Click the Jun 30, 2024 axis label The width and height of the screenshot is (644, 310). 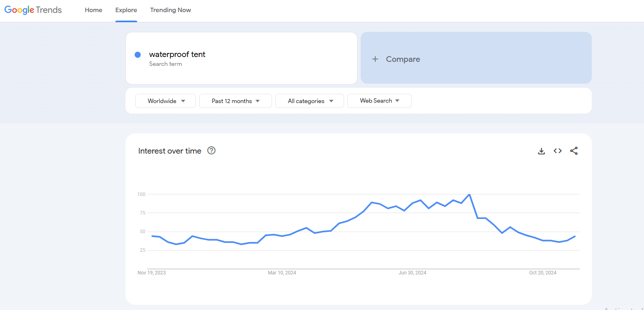(412, 273)
